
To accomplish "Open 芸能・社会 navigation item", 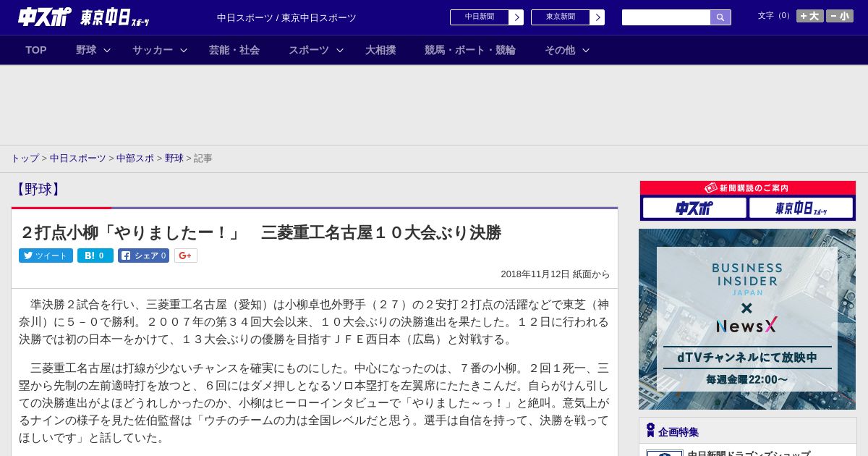I will (234, 50).
